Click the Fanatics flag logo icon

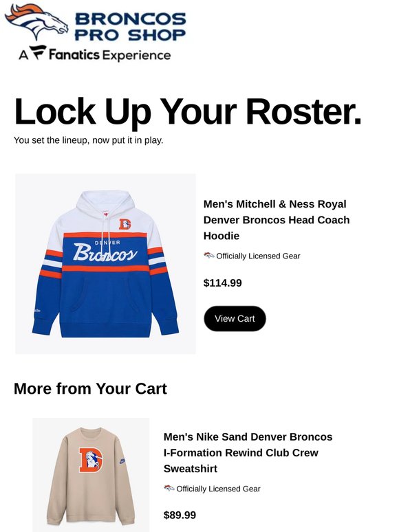37,53
